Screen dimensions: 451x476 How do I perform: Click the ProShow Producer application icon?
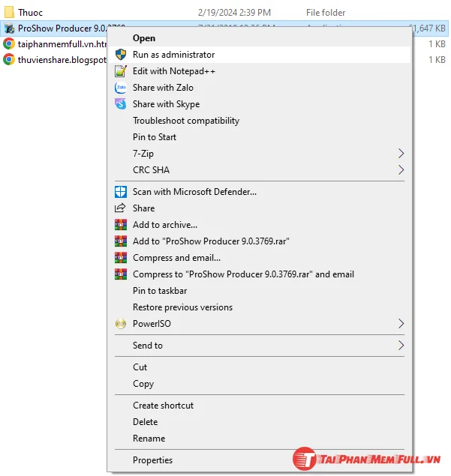click(x=10, y=28)
